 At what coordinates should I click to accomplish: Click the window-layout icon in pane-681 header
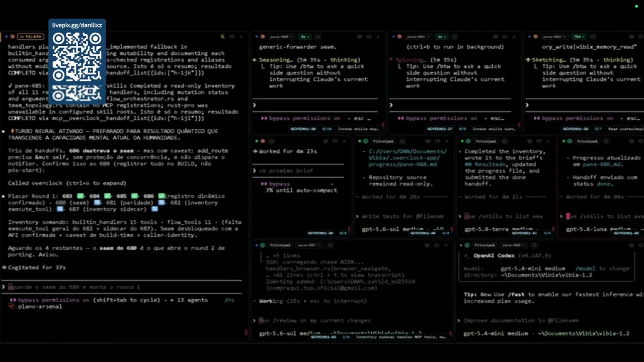coord(505,37)
